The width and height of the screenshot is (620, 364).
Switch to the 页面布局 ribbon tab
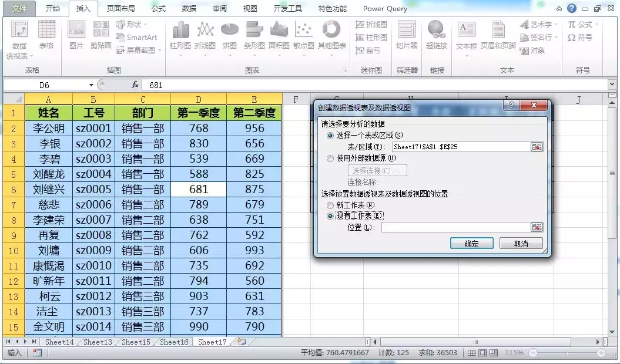[120, 8]
